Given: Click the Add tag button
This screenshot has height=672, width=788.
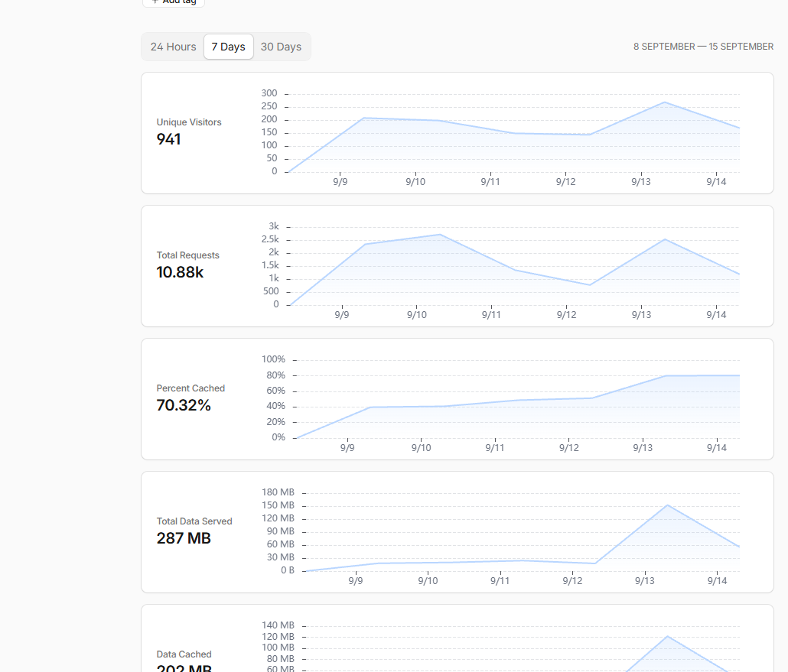Looking at the screenshot, I should point(174,2).
